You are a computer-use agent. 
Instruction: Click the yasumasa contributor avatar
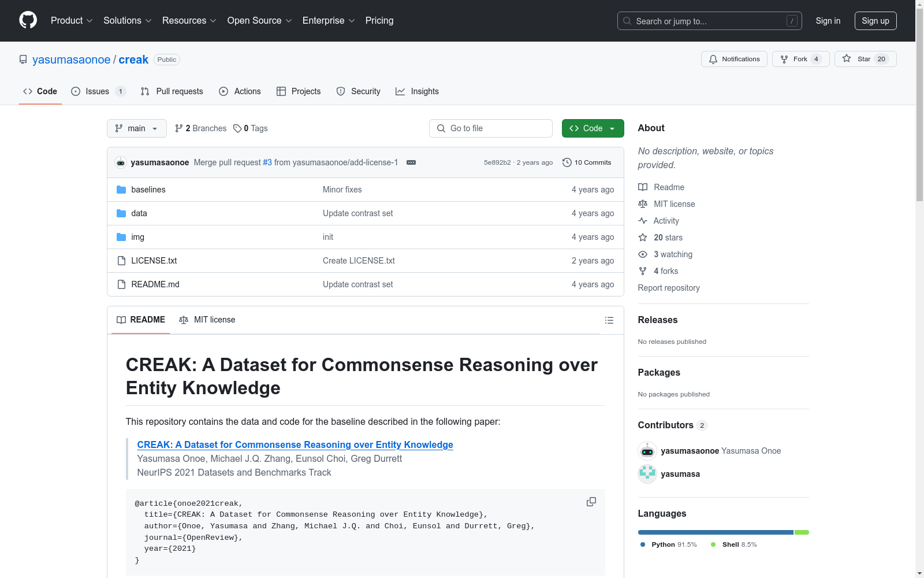pyautogui.click(x=647, y=474)
